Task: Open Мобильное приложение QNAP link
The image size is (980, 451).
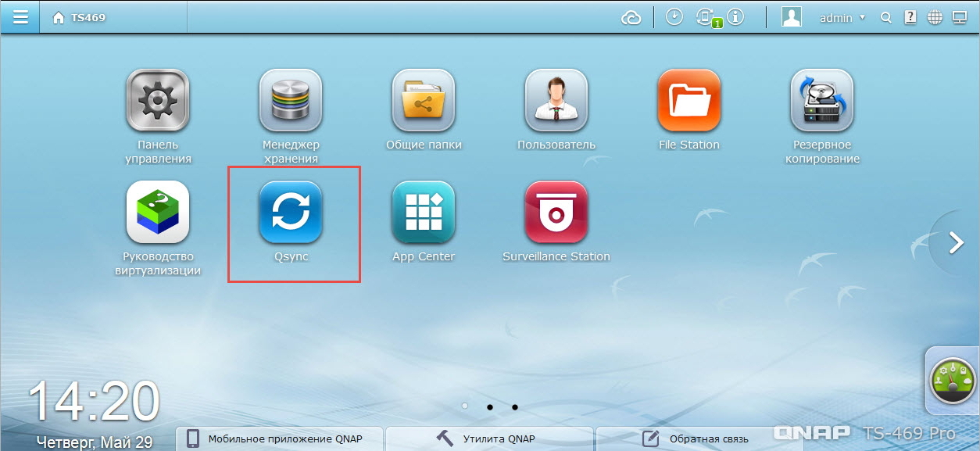Action: pyautogui.click(x=281, y=438)
